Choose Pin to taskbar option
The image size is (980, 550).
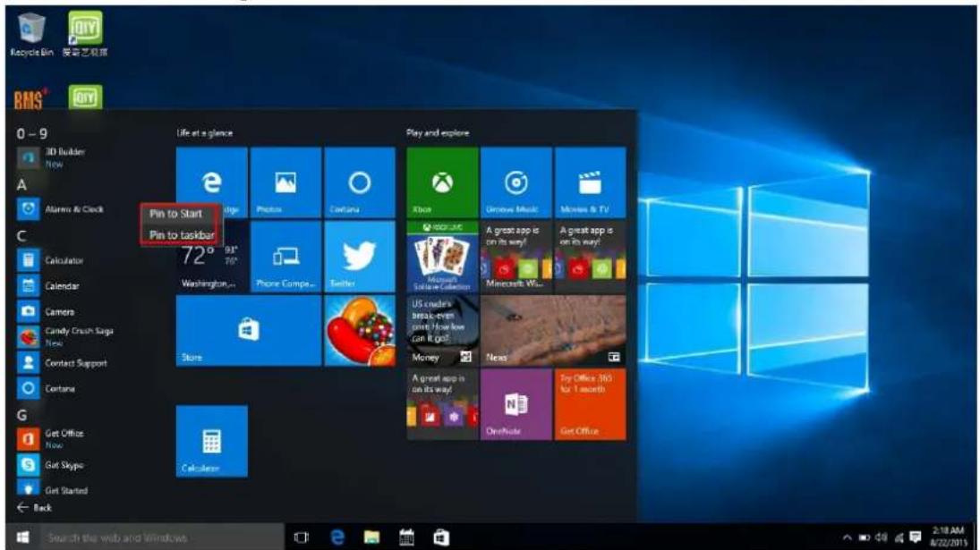point(182,234)
